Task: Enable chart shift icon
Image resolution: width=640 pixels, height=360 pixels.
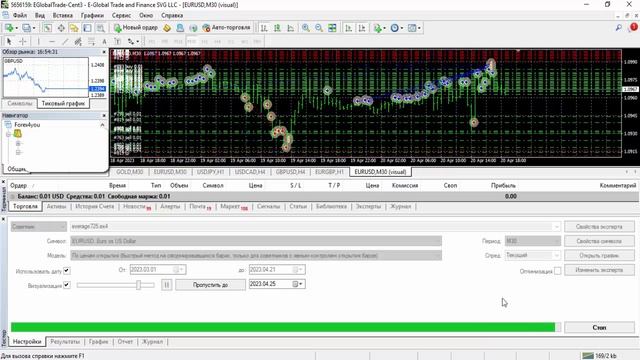Action: pos(362,28)
